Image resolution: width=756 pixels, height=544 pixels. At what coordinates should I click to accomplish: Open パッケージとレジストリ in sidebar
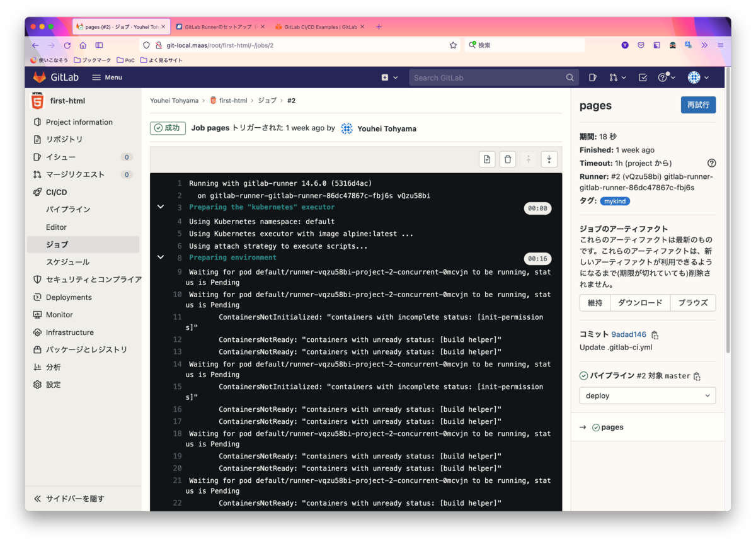click(x=86, y=349)
